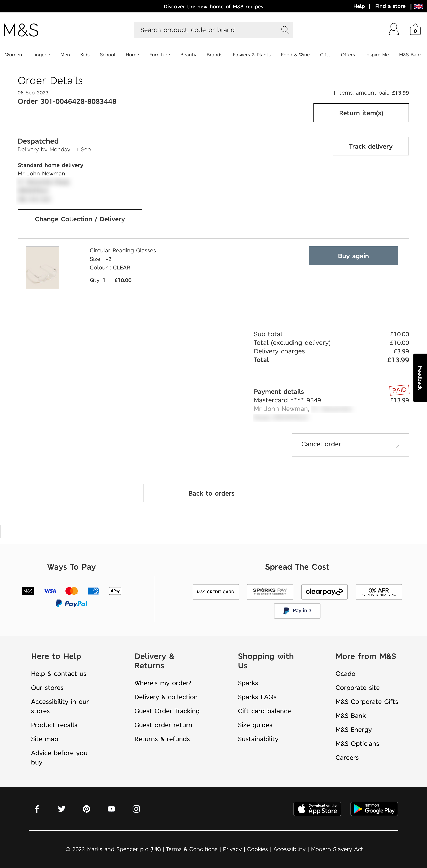This screenshot has height=868, width=427.
Task: Open the account sign-in icon
Action: coord(394,30)
